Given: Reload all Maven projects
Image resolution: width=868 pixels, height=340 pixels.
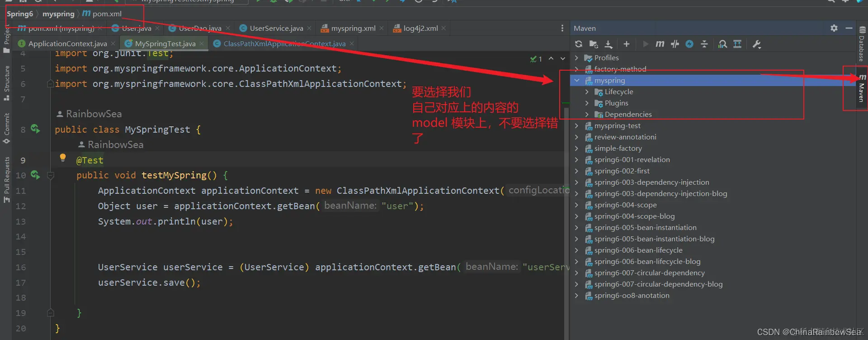Looking at the screenshot, I should coord(579,44).
